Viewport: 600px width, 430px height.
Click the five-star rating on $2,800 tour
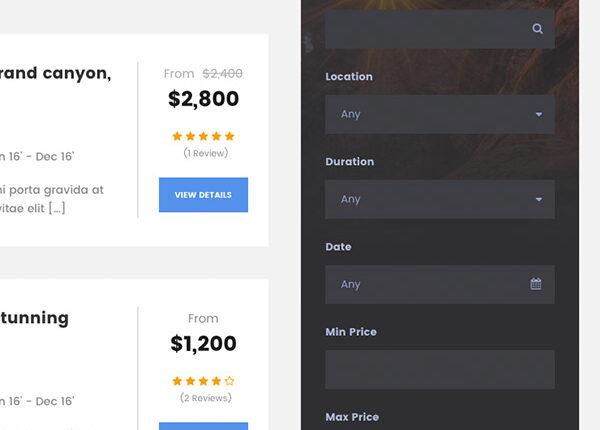pos(203,136)
